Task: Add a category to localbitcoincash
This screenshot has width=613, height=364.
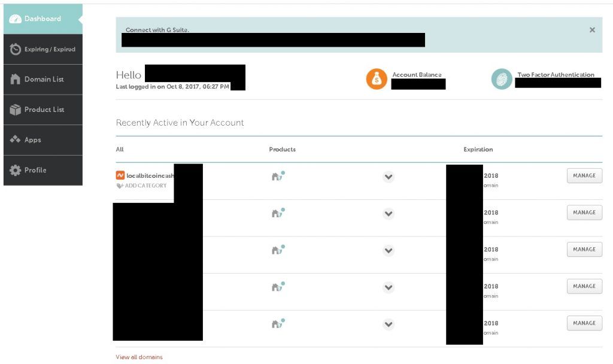Action: (x=144, y=186)
